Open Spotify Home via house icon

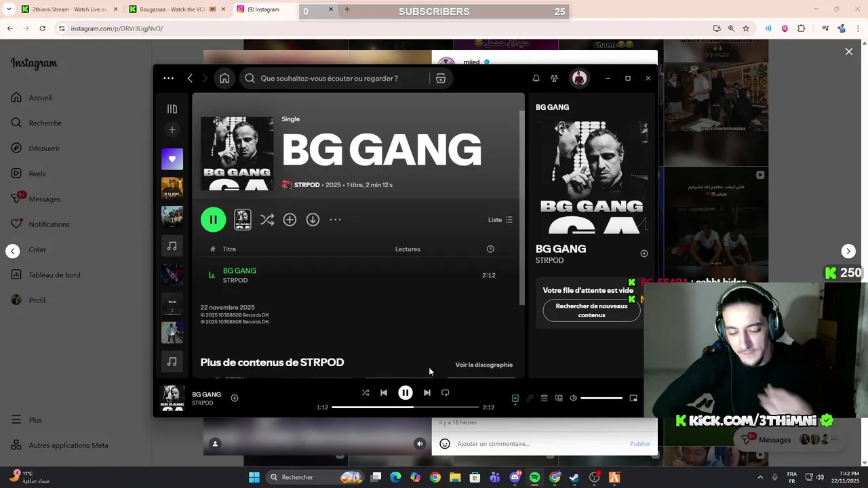224,79
